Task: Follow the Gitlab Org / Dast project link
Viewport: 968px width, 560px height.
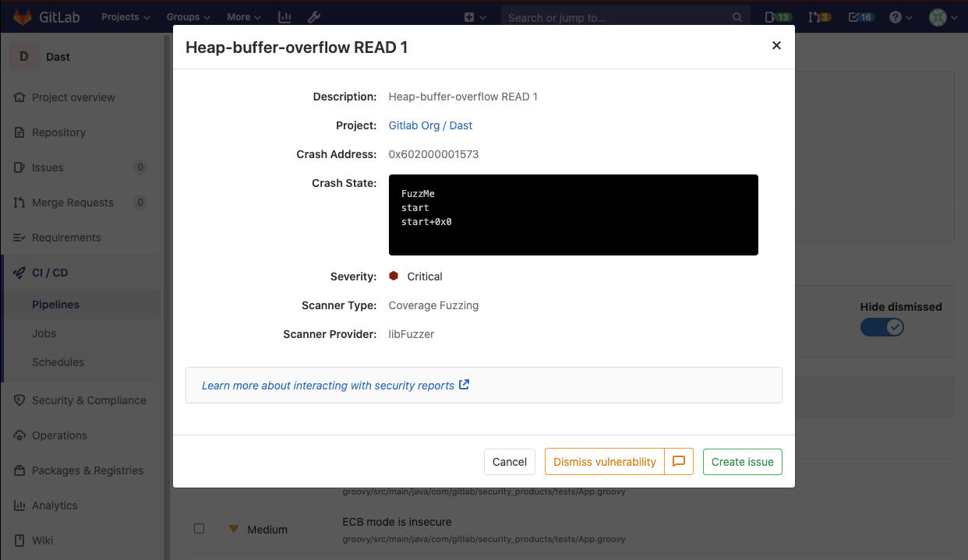Action: pos(430,125)
